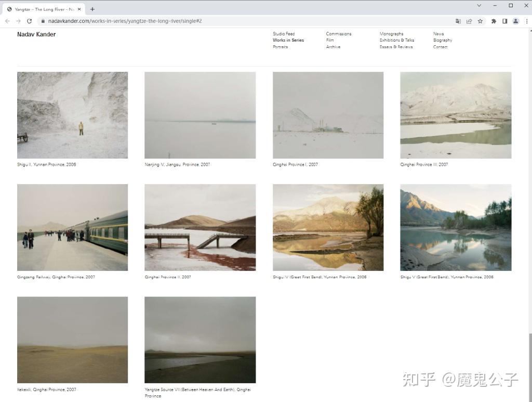Maximize the browser window
The width and height of the screenshot is (532, 402).
tap(511, 5)
